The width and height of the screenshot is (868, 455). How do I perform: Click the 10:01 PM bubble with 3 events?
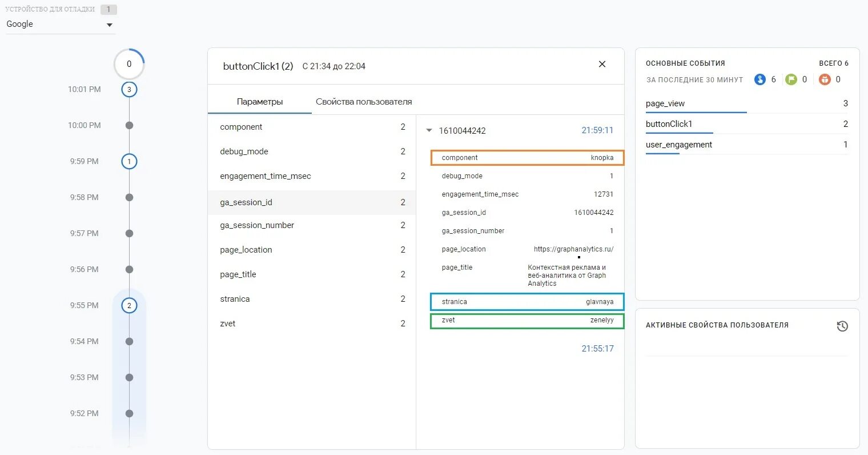[129, 90]
